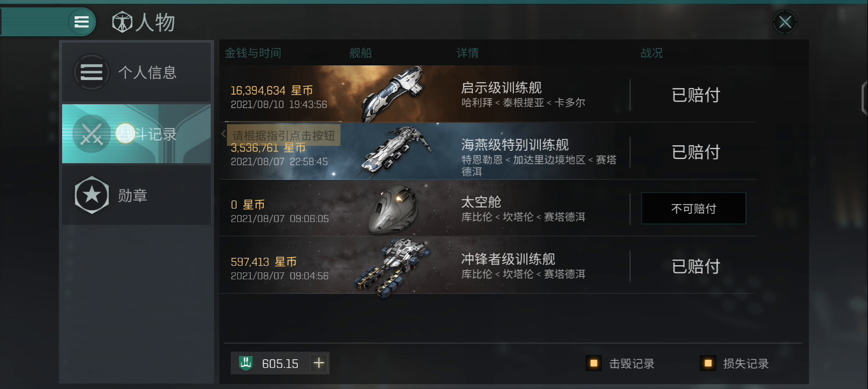Click the 不可赔付 button for 太空舱
Viewport: 868px width, 389px height.
693,209
